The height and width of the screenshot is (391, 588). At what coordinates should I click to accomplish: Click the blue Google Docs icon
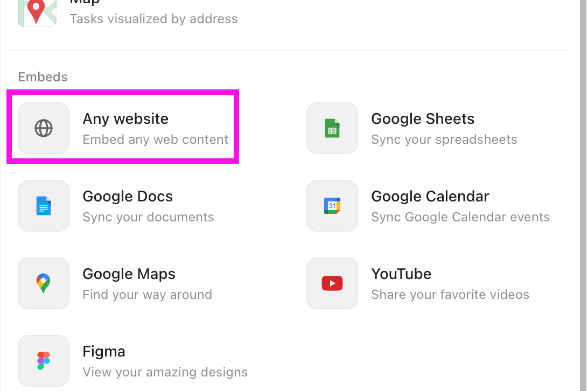[x=44, y=206]
